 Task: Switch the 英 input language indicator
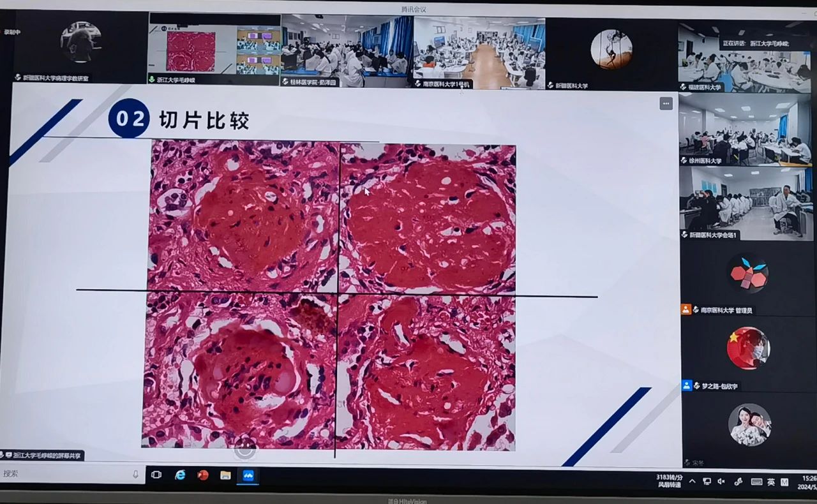click(x=771, y=482)
